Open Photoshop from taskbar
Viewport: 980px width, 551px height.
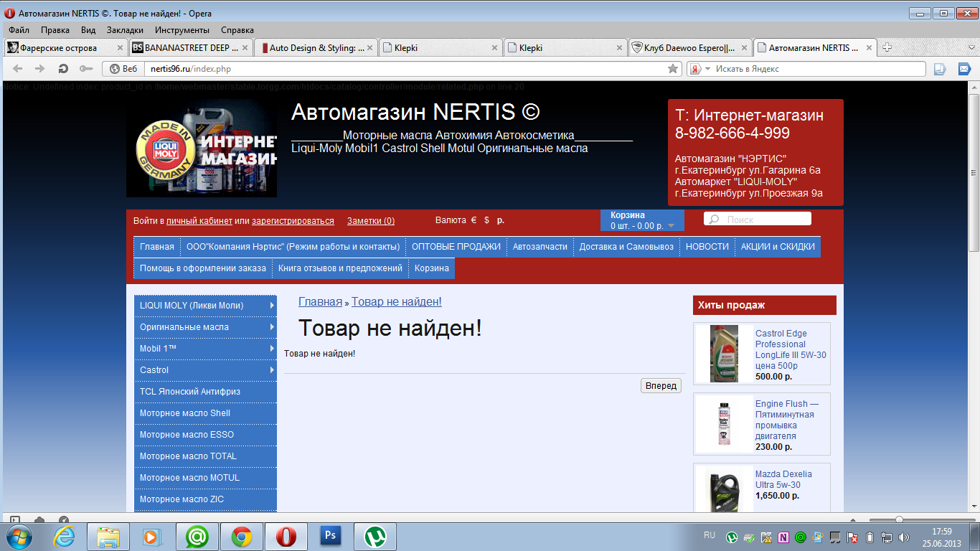click(x=331, y=537)
